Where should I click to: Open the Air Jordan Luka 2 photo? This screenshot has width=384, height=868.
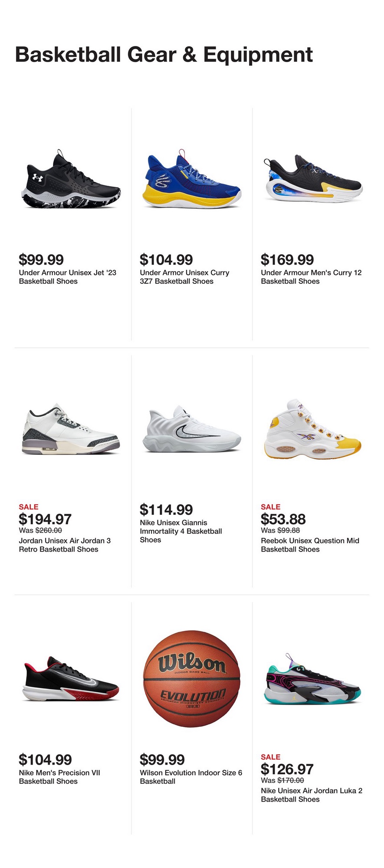point(312,679)
